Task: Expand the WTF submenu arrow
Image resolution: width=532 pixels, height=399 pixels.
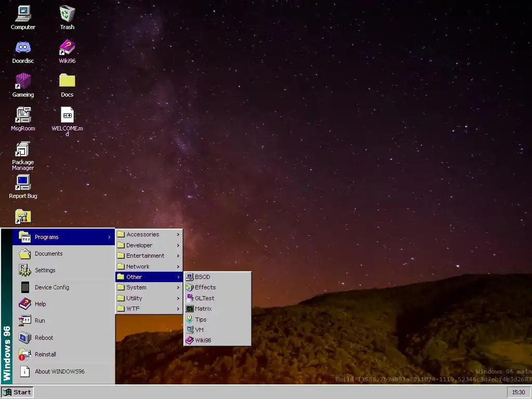Action: [x=178, y=309]
